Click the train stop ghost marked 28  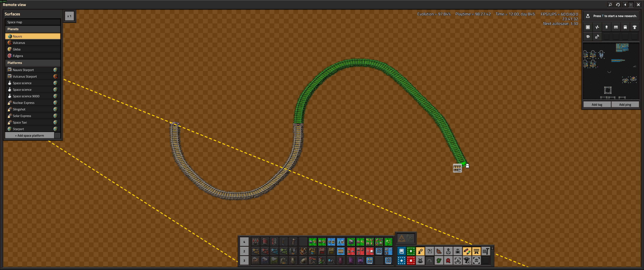tap(457, 168)
